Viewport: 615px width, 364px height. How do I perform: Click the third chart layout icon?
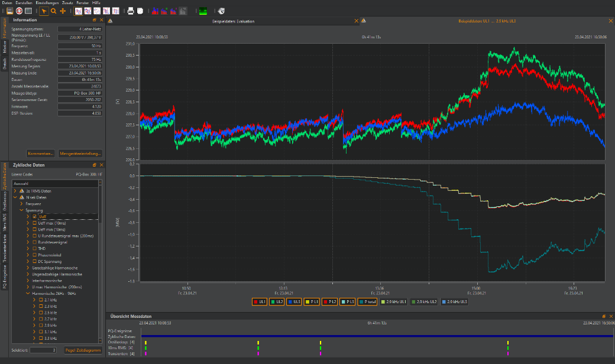click(x=97, y=11)
